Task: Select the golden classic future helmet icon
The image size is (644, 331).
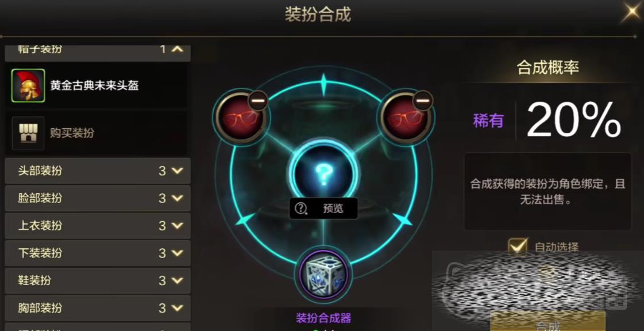Action: click(x=28, y=86)
